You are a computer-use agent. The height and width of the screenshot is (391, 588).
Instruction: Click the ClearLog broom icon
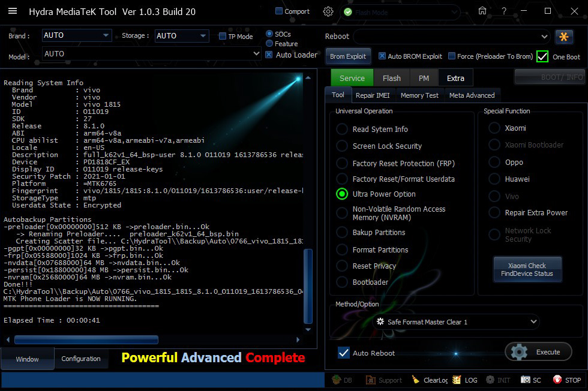click(416, 380)
